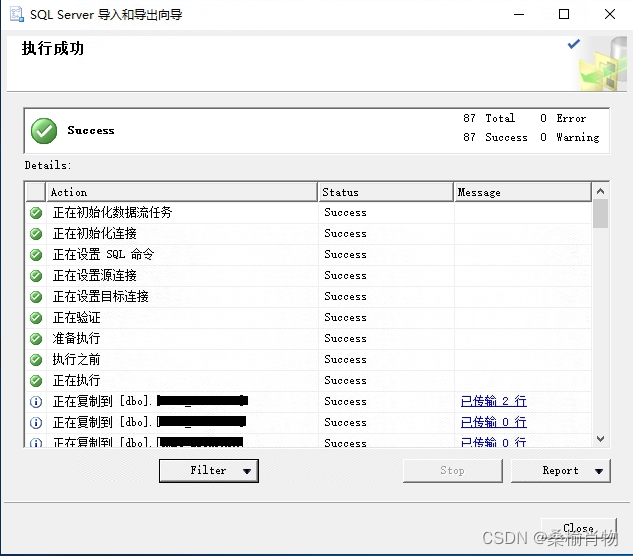Click the green icon beside 正在设置 SQL 命令

(36, 255)
